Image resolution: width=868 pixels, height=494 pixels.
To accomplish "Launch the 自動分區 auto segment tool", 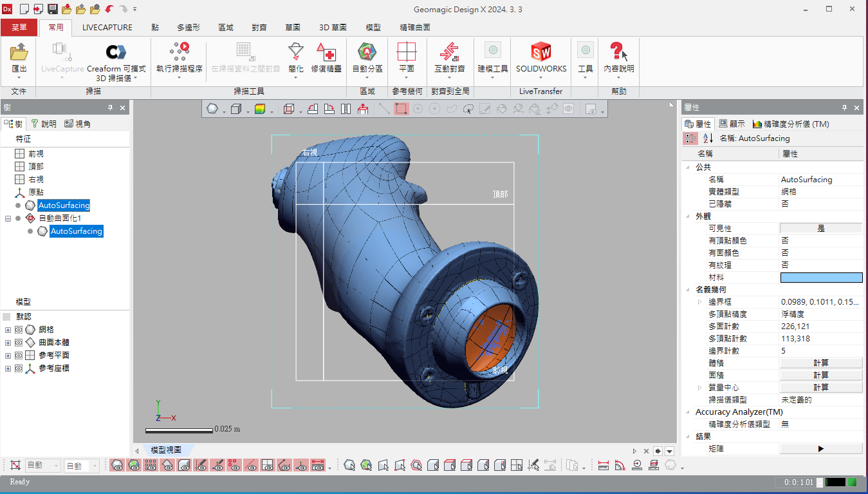I will 367,58.
